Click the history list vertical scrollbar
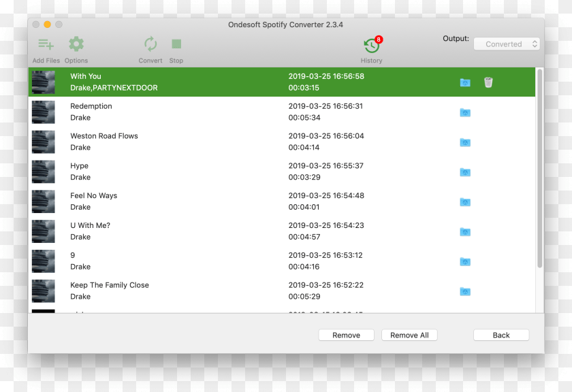572x392 pixels. 539,169
